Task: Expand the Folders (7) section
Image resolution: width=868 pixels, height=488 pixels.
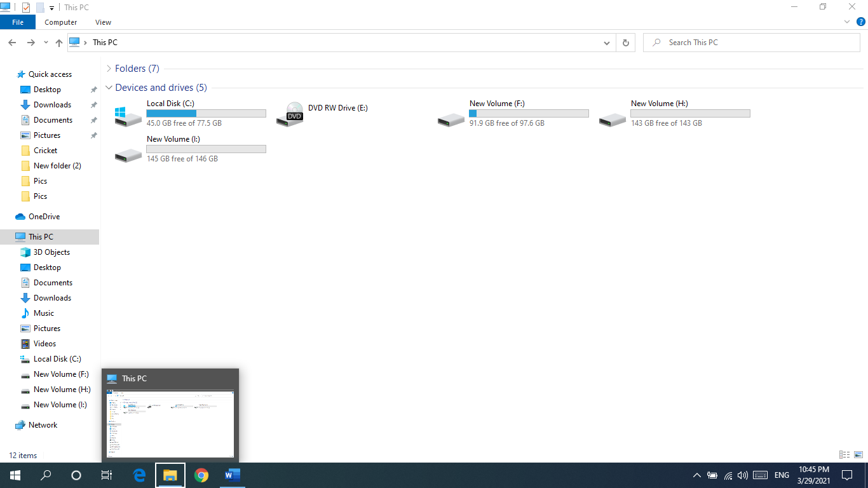Action: pos(109,68)
